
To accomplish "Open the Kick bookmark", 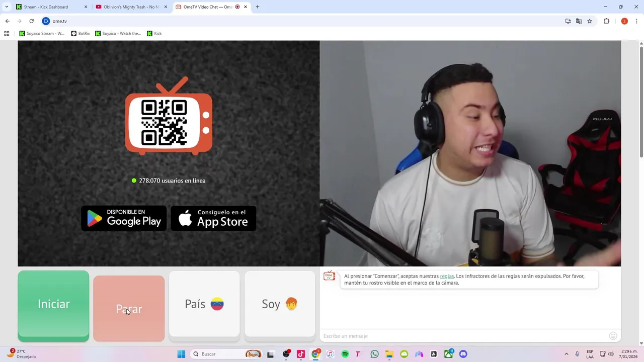I will click(x=154, y=34).
